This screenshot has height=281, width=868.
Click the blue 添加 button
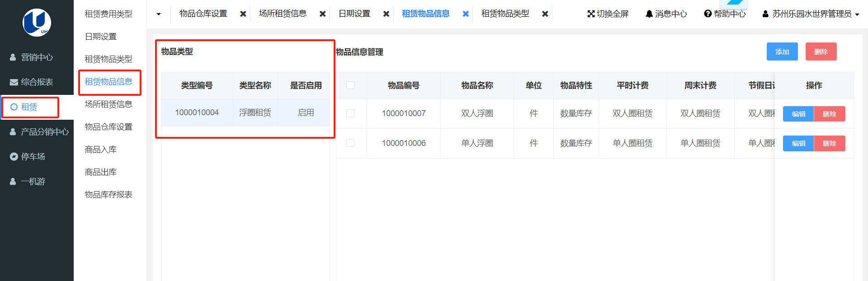click(782, 52)
